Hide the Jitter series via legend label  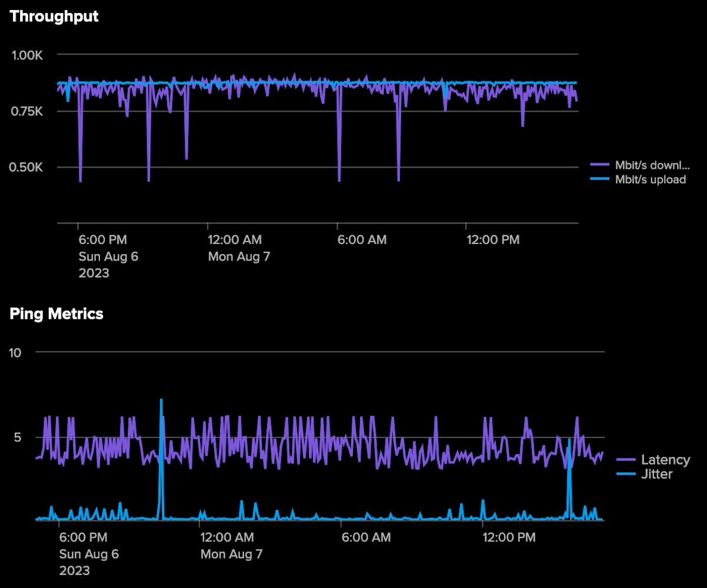[x=656, y=474]
